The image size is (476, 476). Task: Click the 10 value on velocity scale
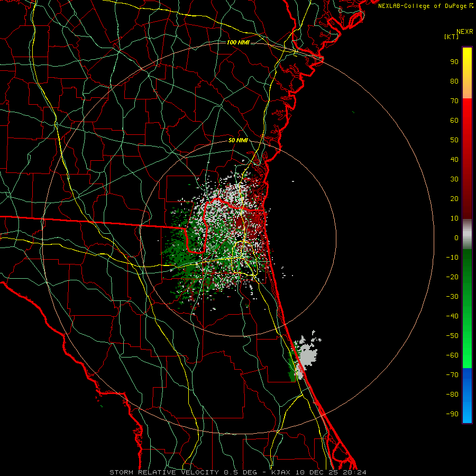tap(454, 218)
